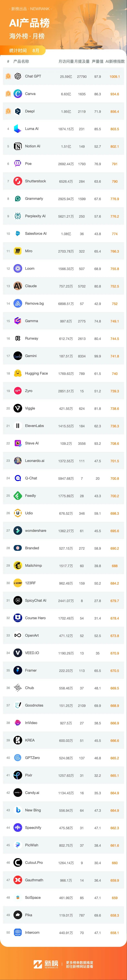Click the Perplexity AI logo icon
This screenshot has width=127, height=980.
(17, 216)
